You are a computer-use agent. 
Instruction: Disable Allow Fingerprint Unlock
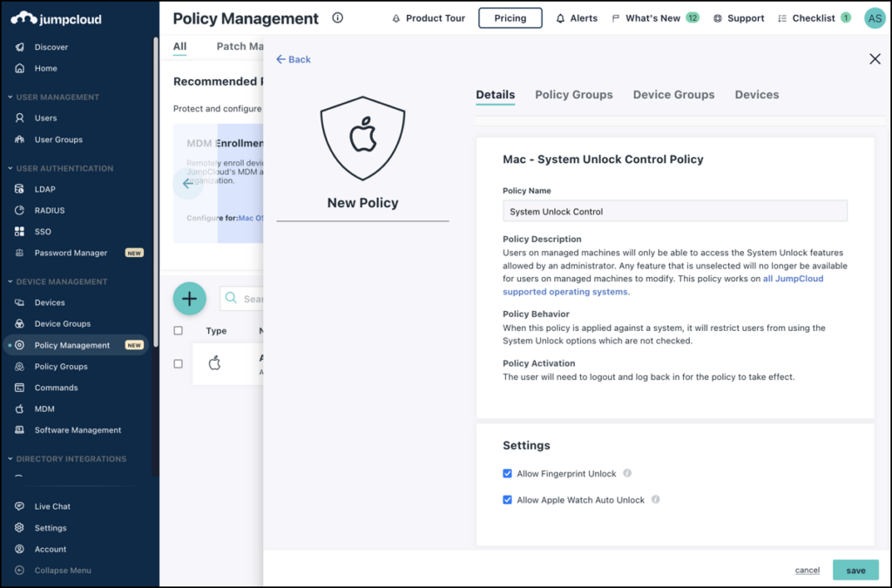click(508, 473)
